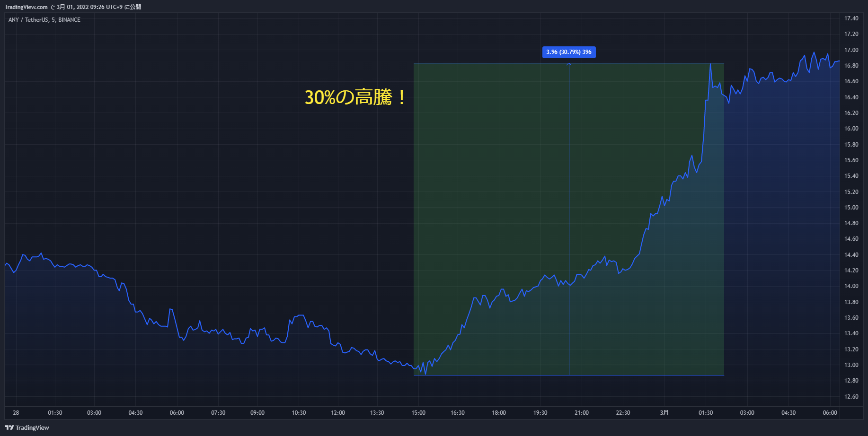Click time axis label 19:30
868x436 pixels.
pos(540,413)
